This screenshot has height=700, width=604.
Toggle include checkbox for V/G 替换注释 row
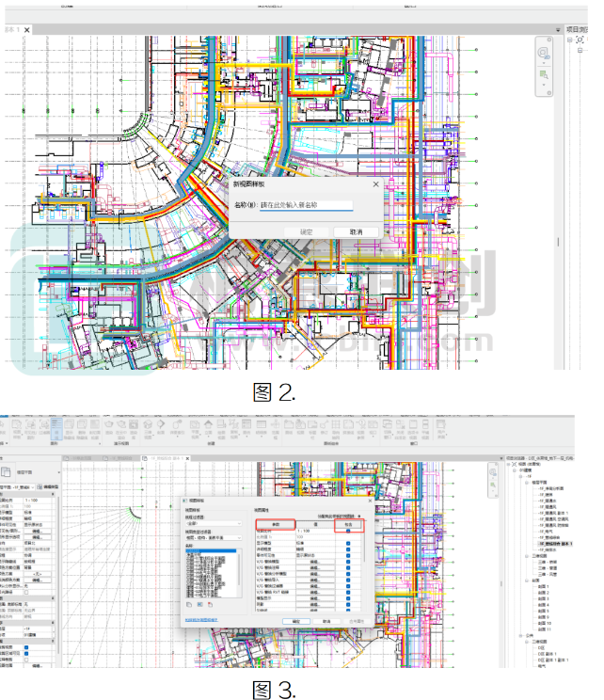pyautogui.click(x=348, y=568)
